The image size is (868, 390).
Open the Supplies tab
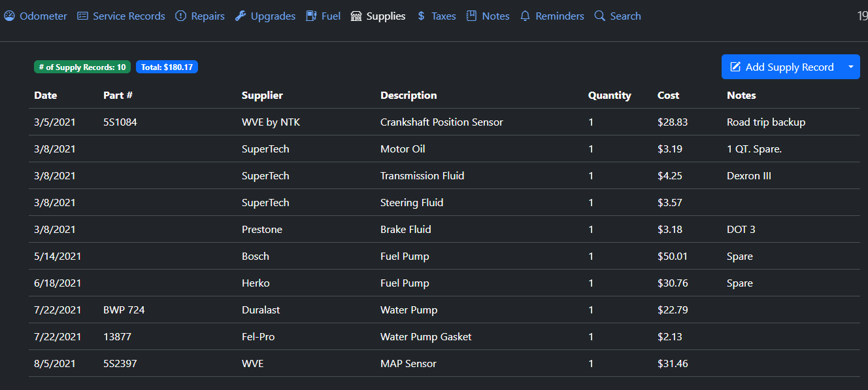coord(378,16)
